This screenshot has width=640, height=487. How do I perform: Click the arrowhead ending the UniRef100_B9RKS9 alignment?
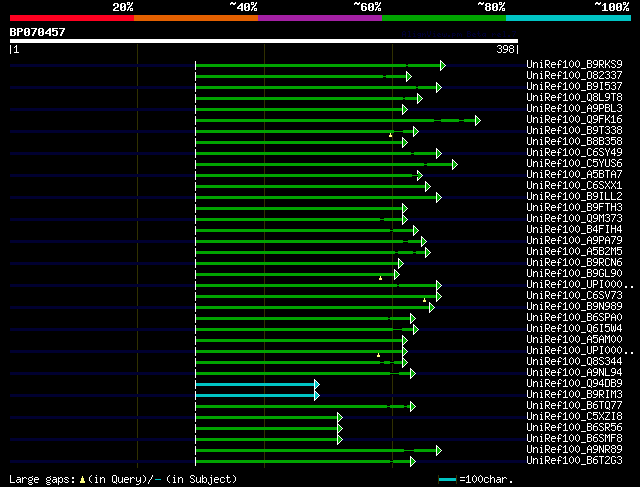point(443,65)
